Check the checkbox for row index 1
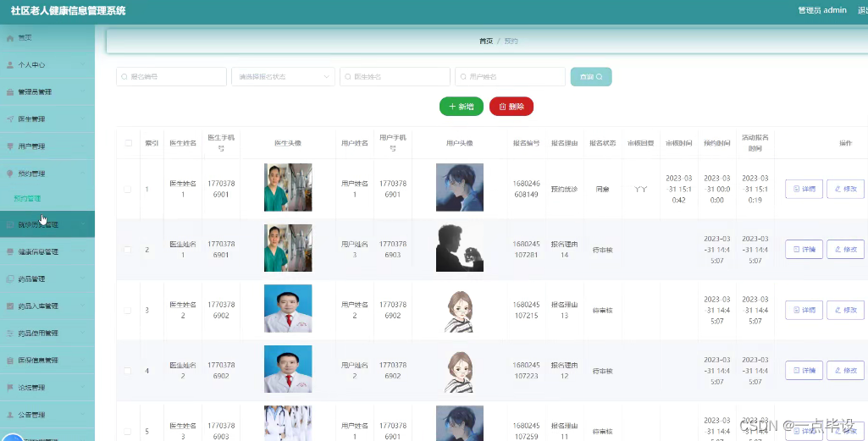Image resolution: width=868 pixels, height=441 pixels. point(127,190)
